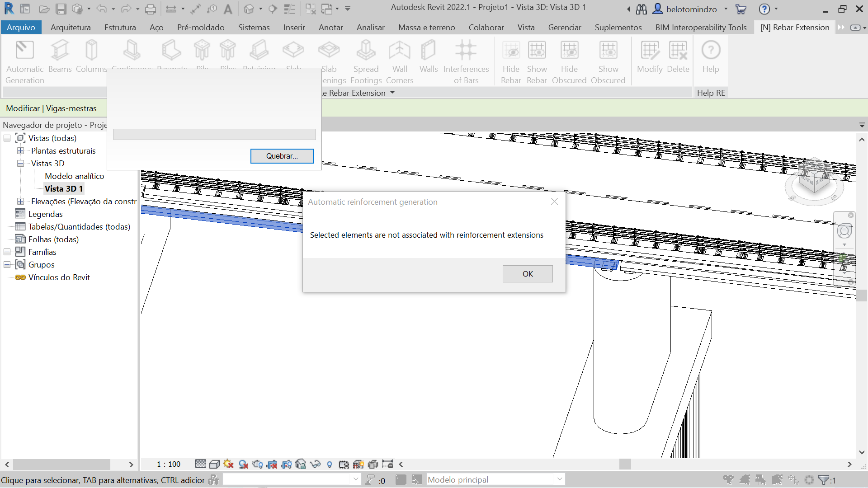Select the Automatic Generation rebar tool
This screenshot has height=488, width=868.
pyautogui.click(x=24, y=61)
